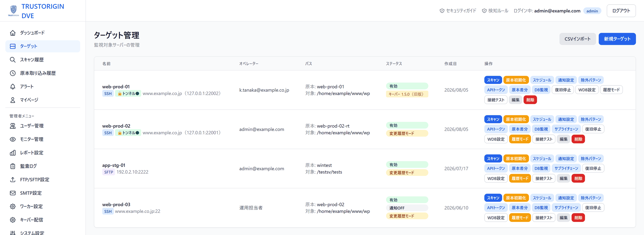
Task: Click the alert bell icon
Action: click(13, 87)
